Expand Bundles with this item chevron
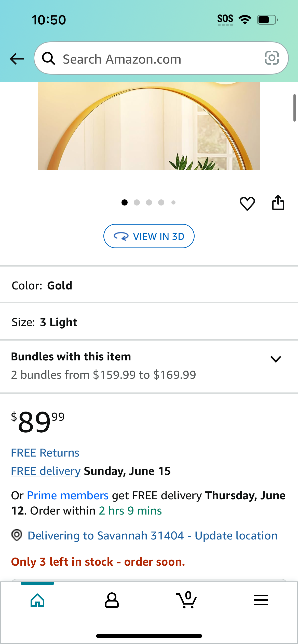Image resolution: width=298 pixels, height=644 pixels. (x=276, y=359)
